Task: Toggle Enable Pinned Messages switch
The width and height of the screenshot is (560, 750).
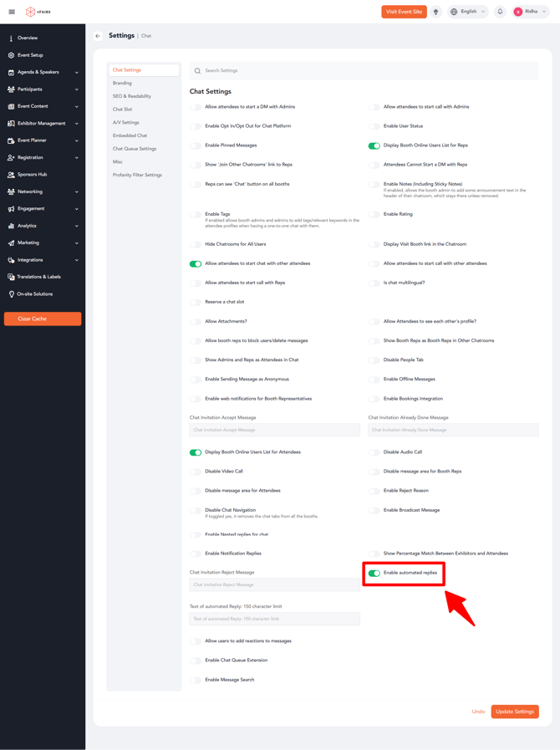Action: coord(196,145)
